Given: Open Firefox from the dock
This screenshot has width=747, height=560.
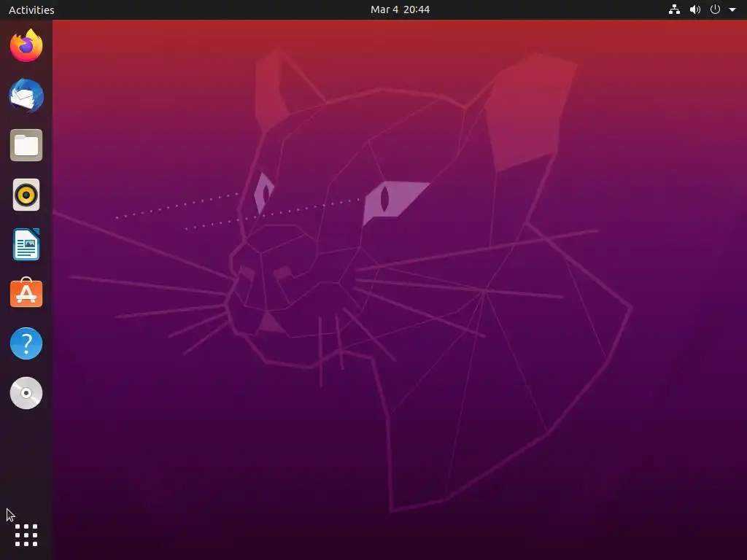Looking at the screenshot, I should coord(26,46).
